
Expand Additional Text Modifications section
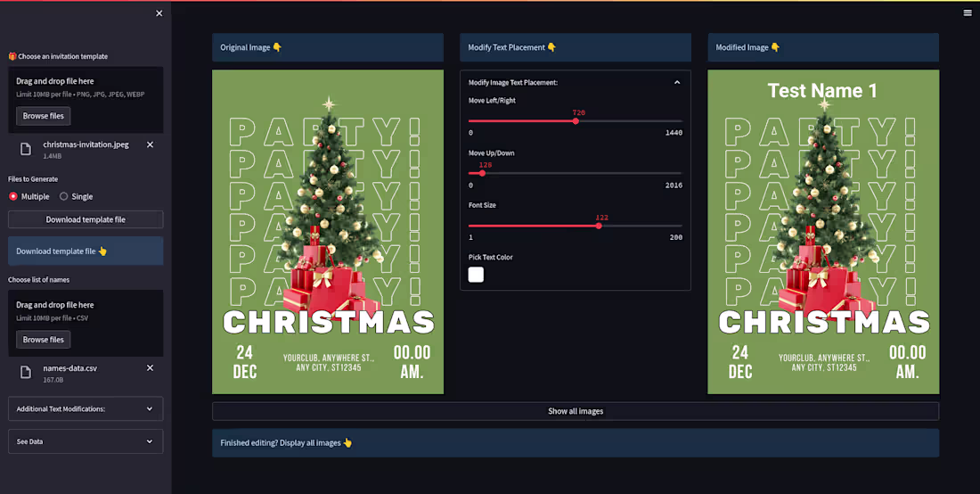pos(86,409)
